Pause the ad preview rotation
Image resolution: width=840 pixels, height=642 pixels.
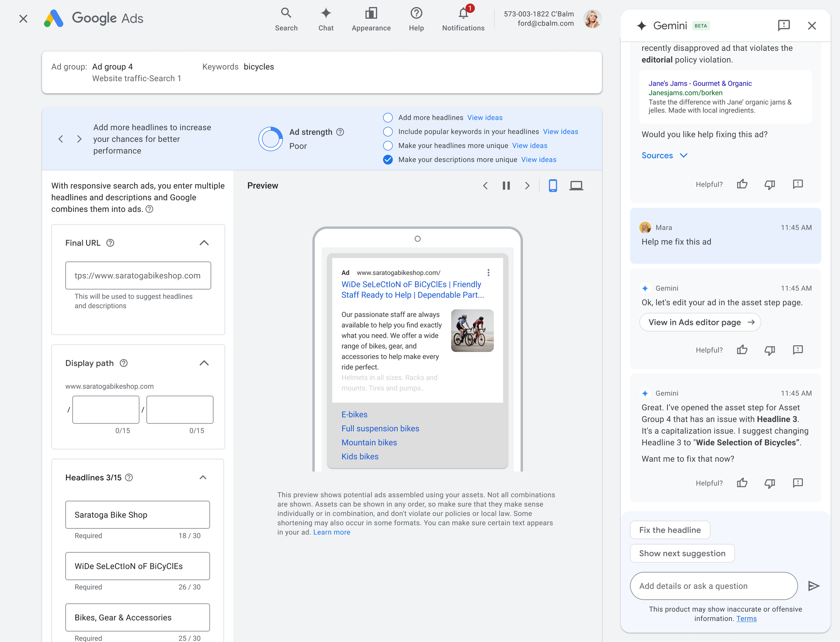(506, 186)
